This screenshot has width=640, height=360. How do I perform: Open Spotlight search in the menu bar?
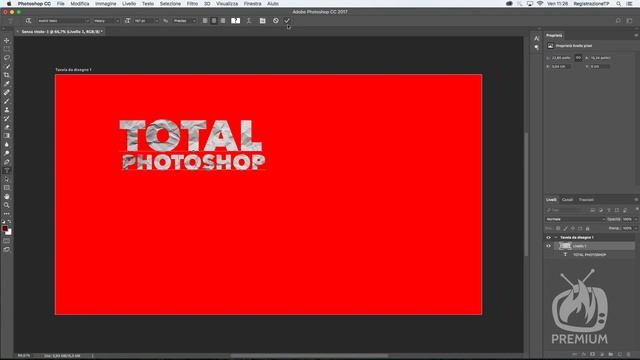click(x=619, y=3)
